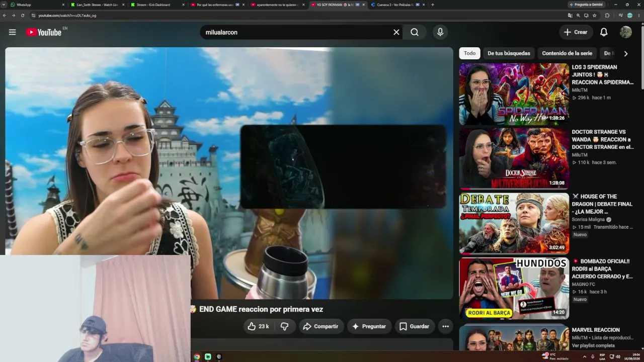Open the 'Rodri al Barça' video thumbnail
Screen dimensions: 644x362
click(x=514, y=288)
